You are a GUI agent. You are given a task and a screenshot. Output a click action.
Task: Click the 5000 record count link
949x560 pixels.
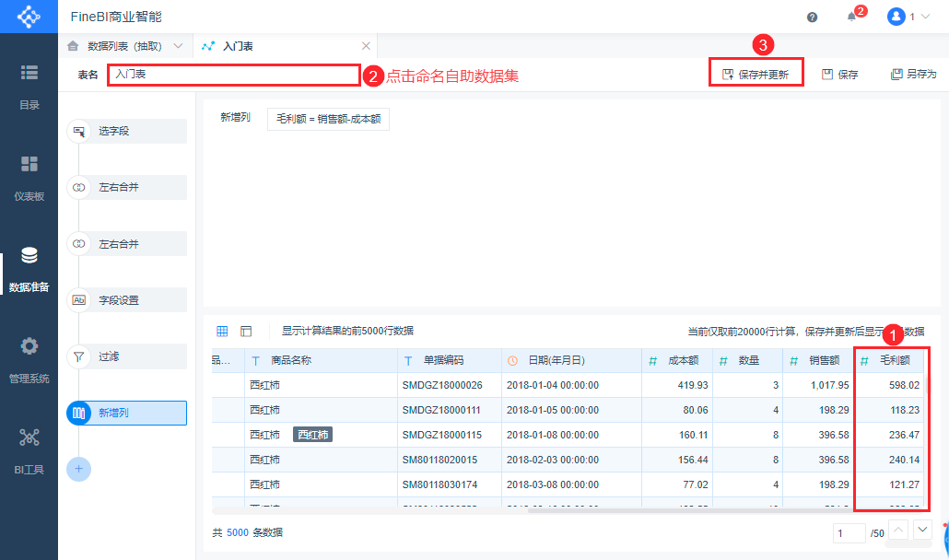pos(238,532)
